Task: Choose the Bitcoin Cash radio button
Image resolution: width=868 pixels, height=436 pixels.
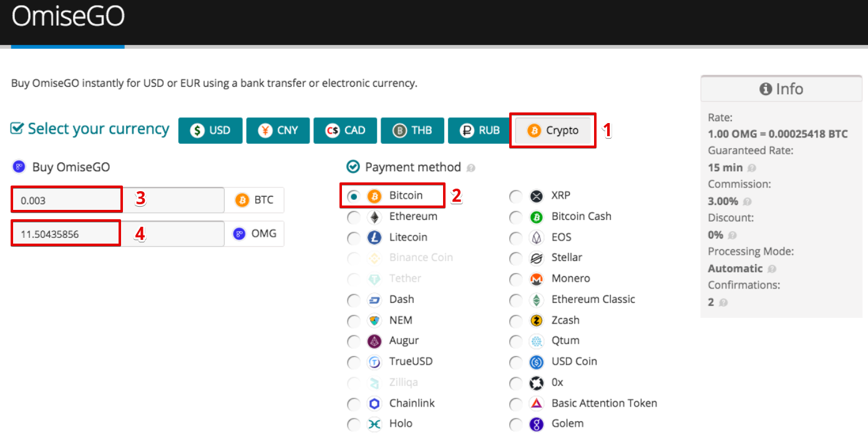Action: (516, 217)
